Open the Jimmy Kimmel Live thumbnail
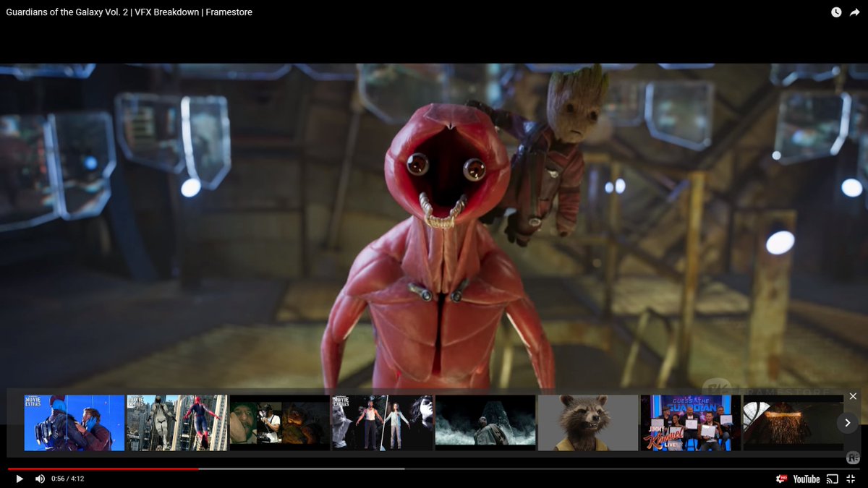Viewport: 868px width, 488px height. [x=691, y=423]
